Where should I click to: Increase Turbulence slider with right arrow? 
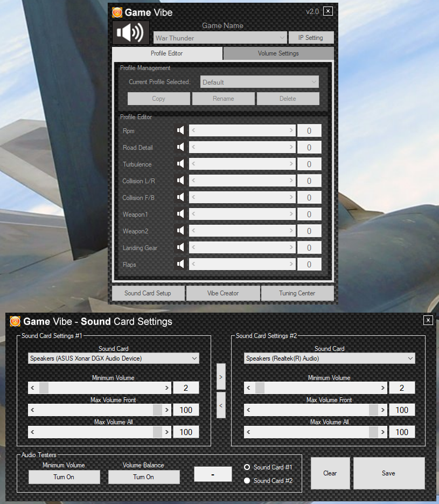[x=291, y=164]
